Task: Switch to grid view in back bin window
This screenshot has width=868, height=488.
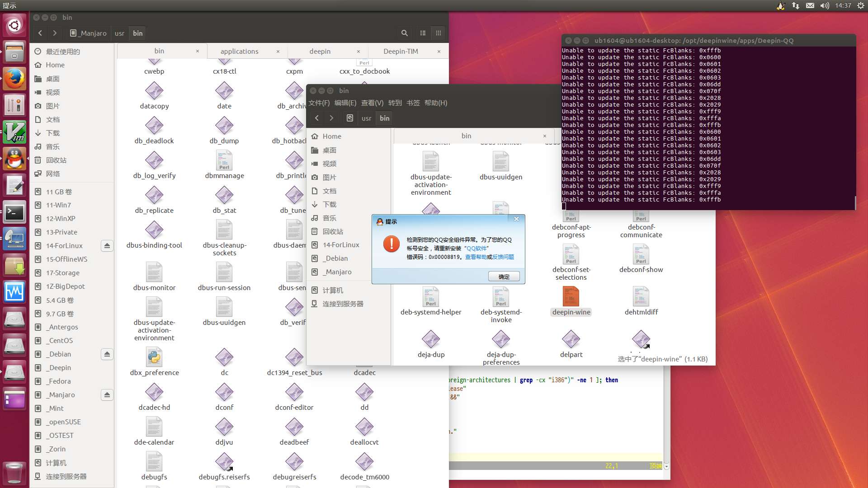Action: click(438, 33)
